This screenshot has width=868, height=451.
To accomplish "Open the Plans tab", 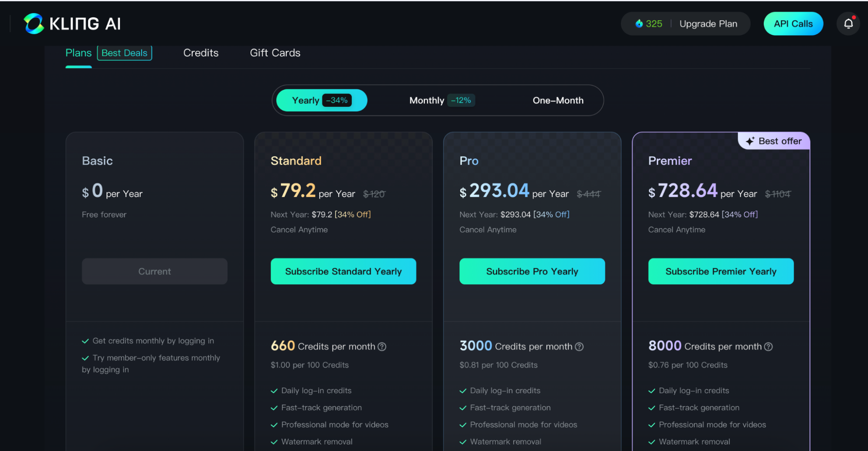I will pos(79,53).
